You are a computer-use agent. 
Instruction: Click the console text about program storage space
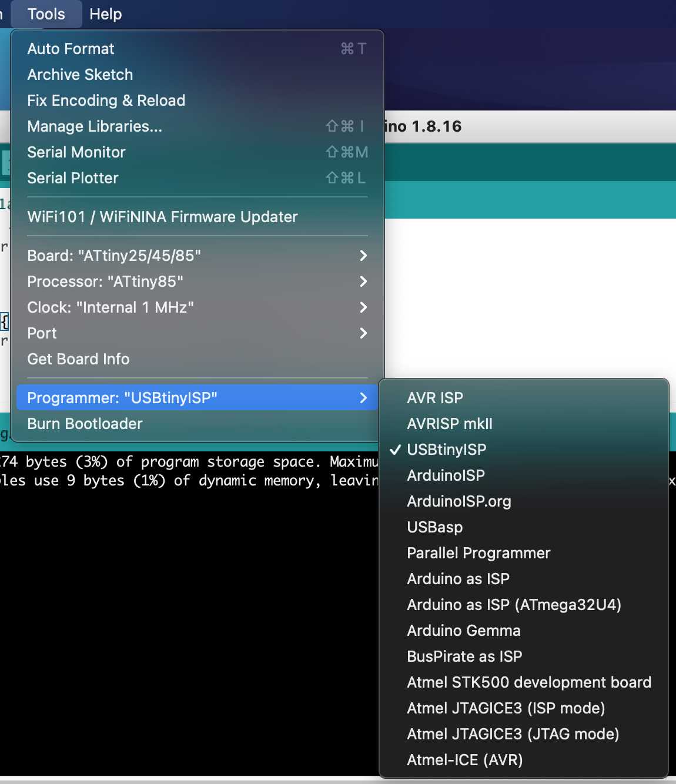[189, 462]
